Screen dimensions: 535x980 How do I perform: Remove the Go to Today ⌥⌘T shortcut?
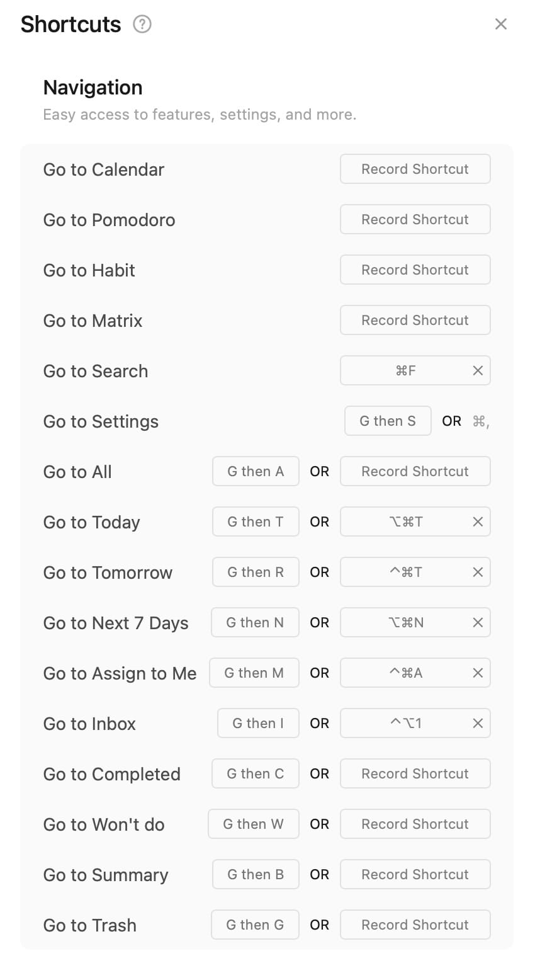(x=478, y=522)
